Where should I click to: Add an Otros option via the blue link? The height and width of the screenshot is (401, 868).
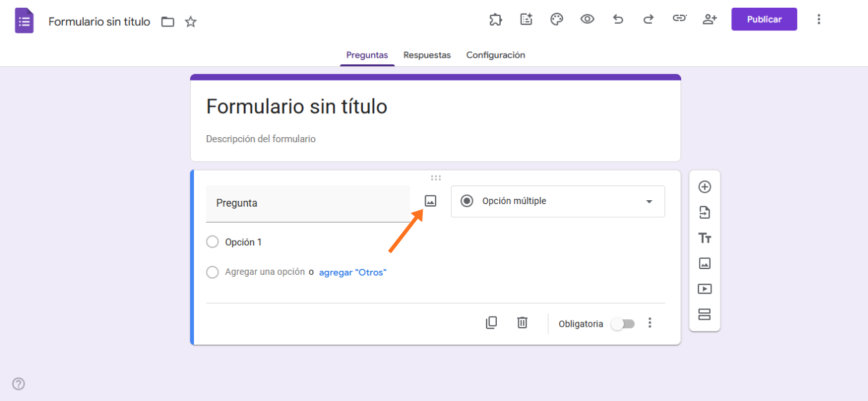pos(352,272)
